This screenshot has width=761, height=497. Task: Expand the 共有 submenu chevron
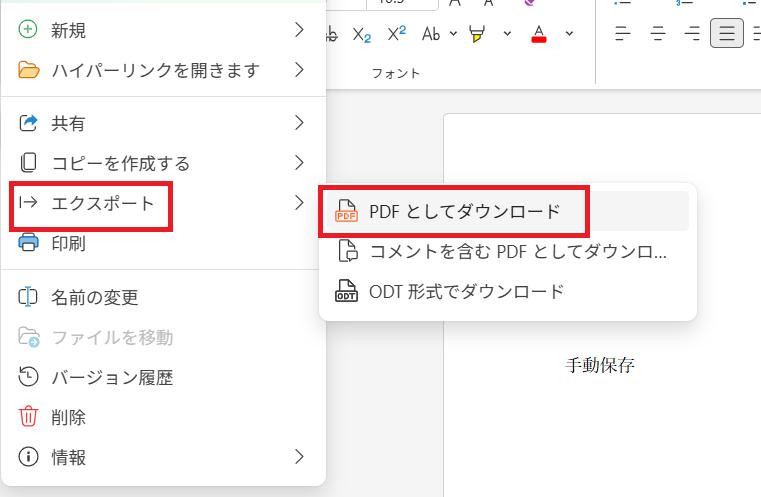(x=299, y=123)
